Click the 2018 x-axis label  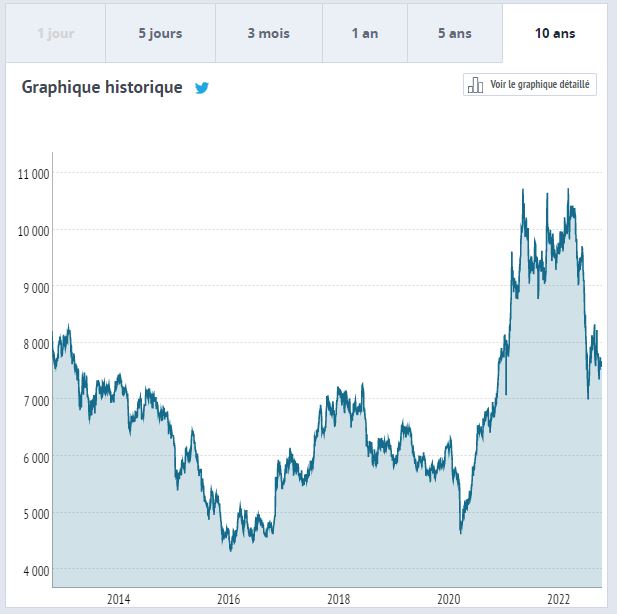338,599
